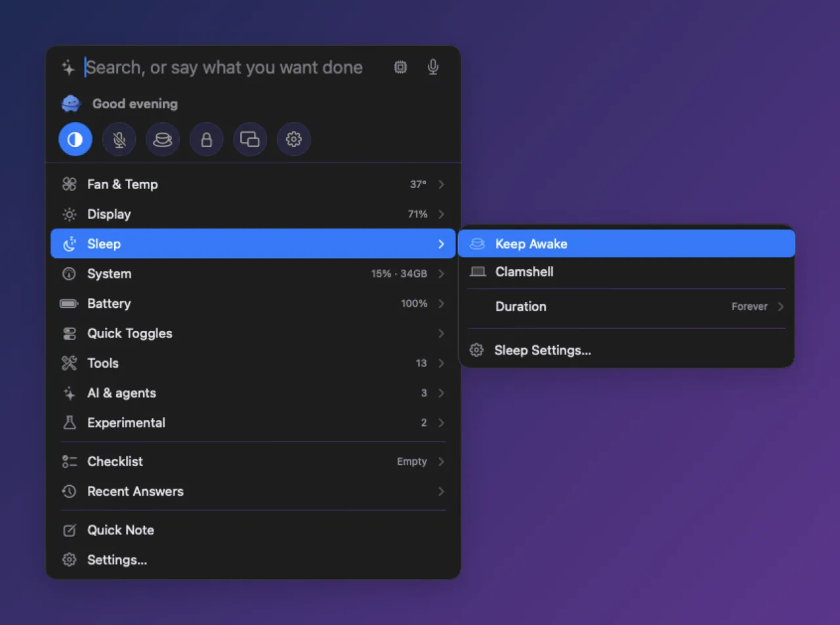Screen dimensions: 840x625
Task: Toggle Keep Awake in the Sleep submenu
Action: point(627,244)
